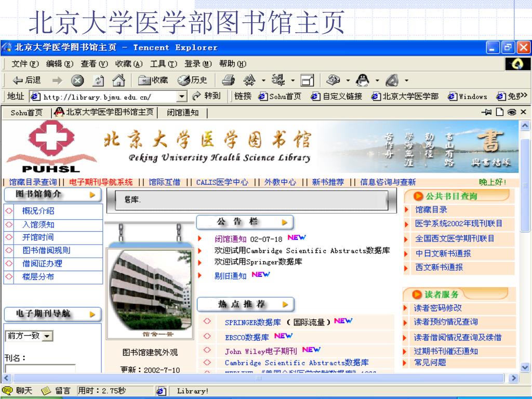Click the 转到 Go button
Viewport: 532px width, 399px height.
pyautogui.click(x=206, y=96)
